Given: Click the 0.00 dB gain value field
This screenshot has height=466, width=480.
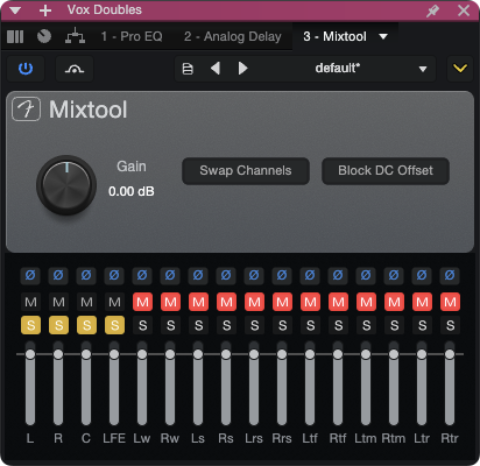Looking at the screenshot, I should pos(131,191).
